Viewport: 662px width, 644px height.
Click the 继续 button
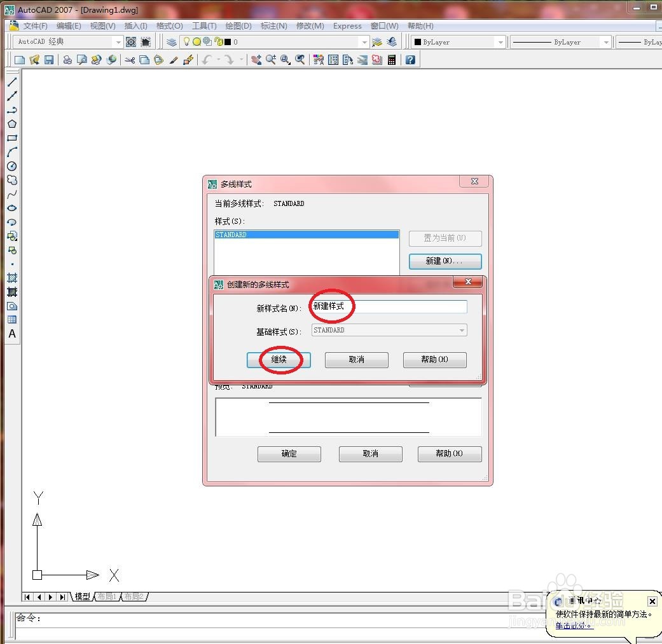coord(279,360)
